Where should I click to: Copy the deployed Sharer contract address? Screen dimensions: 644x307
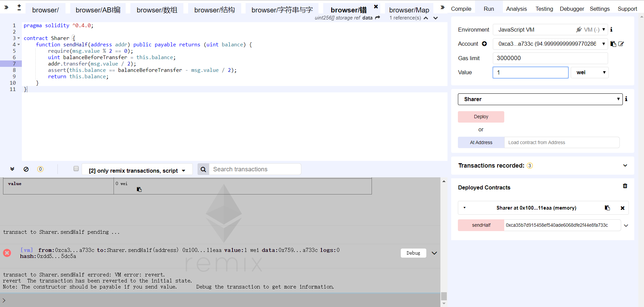coord(607,208)
